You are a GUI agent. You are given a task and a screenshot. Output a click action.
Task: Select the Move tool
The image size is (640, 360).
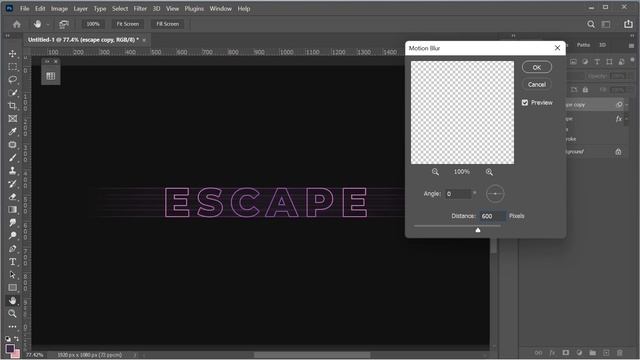pos(12,53)
